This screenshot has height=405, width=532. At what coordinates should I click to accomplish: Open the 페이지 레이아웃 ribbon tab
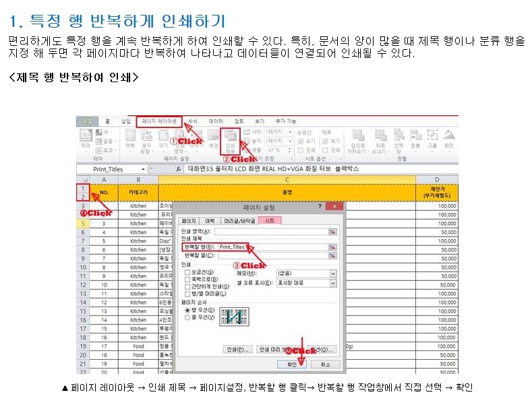pyautogui.click(x=158, y=121)
